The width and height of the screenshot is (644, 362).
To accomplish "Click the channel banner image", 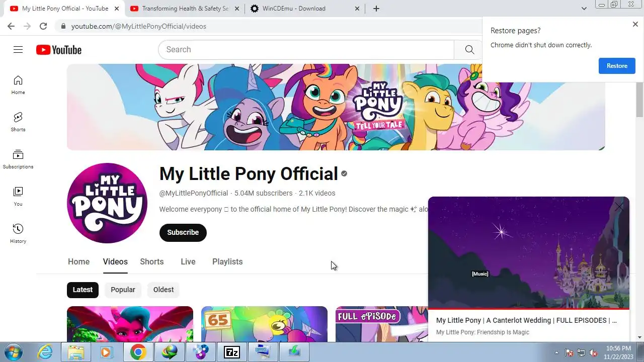I will click(x=336, y=107).
